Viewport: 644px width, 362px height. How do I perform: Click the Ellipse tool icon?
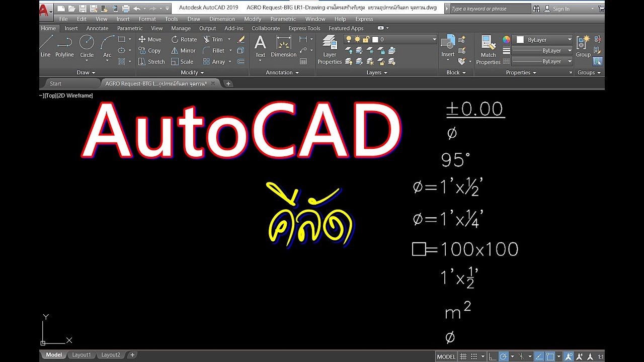pos(121,50)
